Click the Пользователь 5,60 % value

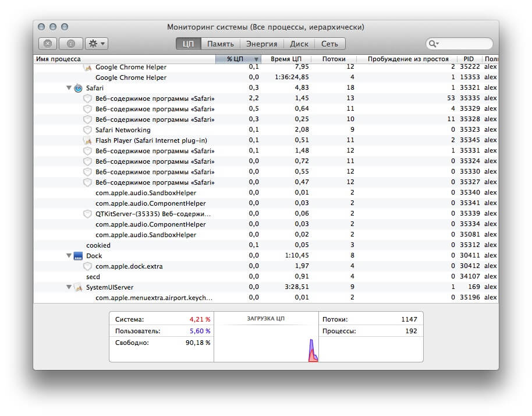pos(200,331)
